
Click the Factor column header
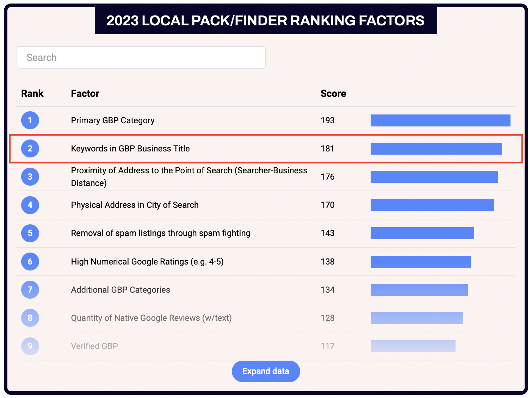85,94
